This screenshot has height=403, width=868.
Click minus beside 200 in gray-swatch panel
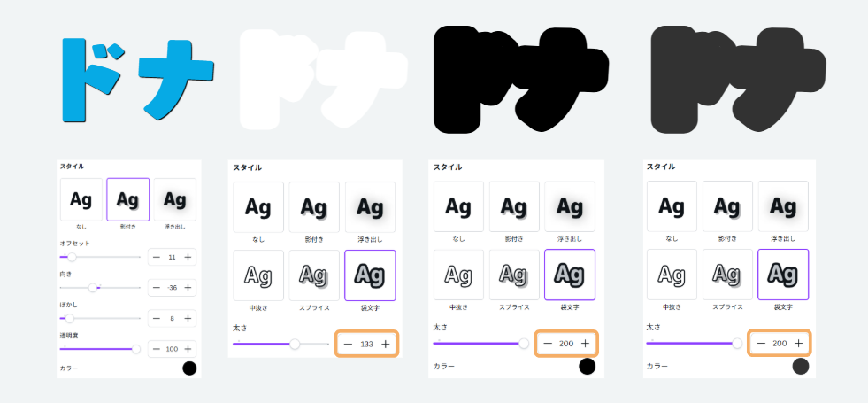pos(761,344)
